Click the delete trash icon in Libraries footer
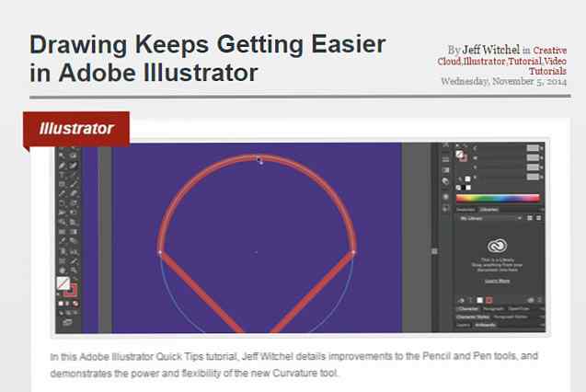Screen dimensions: 586x392 540,301
